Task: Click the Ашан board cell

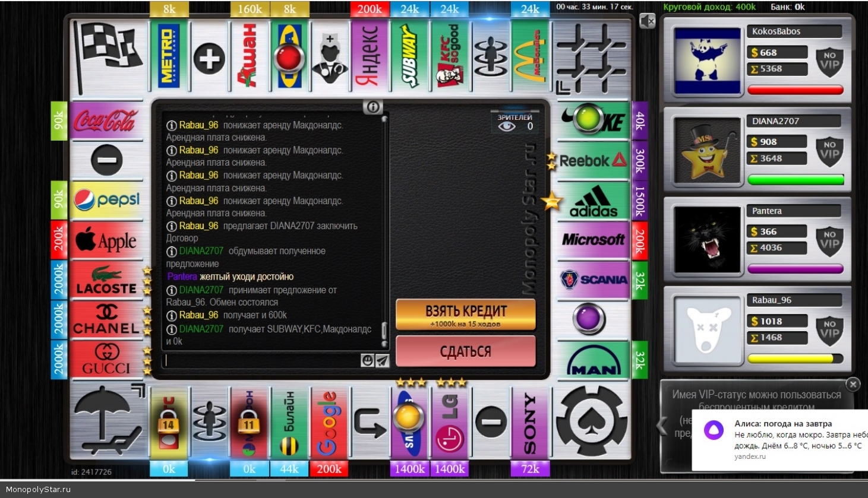Action: (249, 57)
